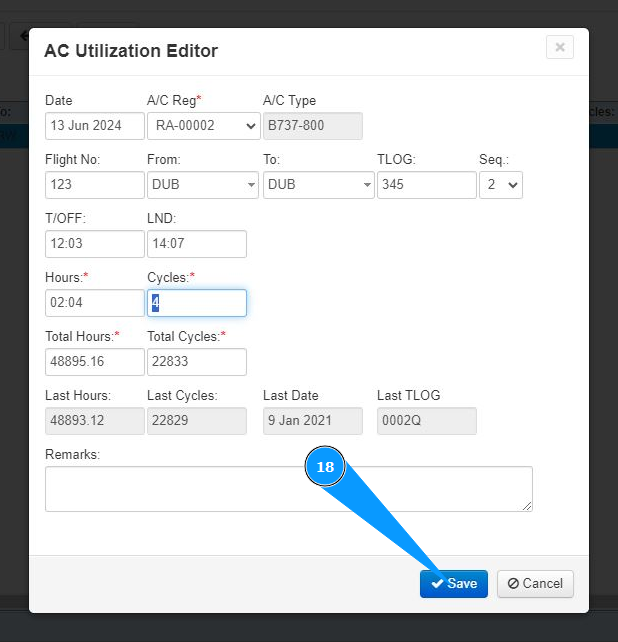The width and height of the screenshot is (618, 642).
Task: Click the Date input field
Action: coord(95,126)
